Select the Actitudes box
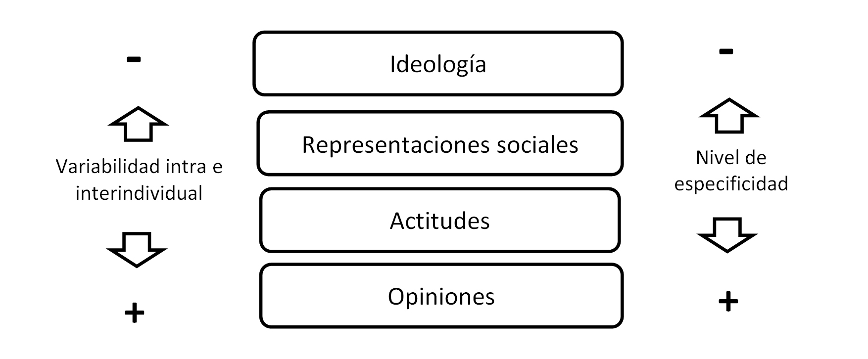Screen dimensions: 868x359 (x=439, y=221)
